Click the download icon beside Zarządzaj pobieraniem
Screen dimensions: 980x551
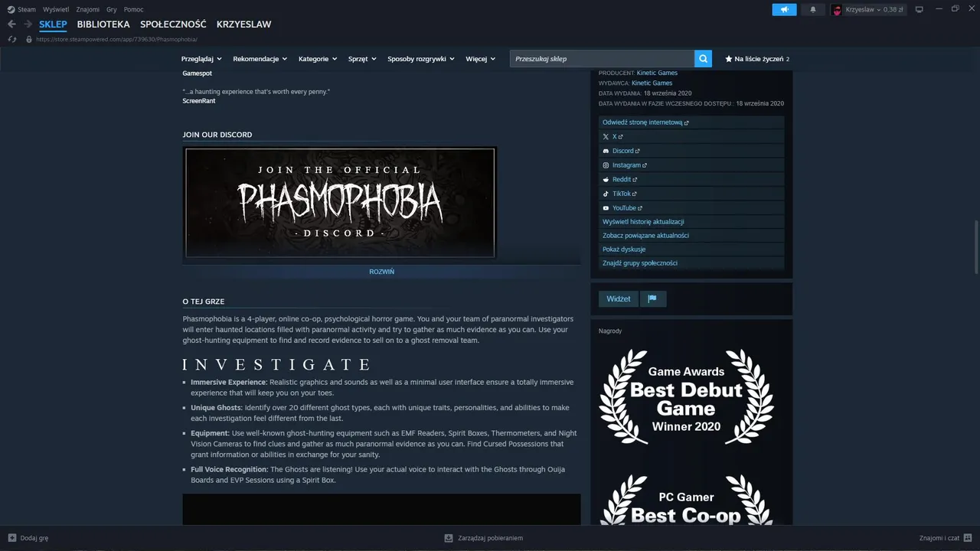449,538
